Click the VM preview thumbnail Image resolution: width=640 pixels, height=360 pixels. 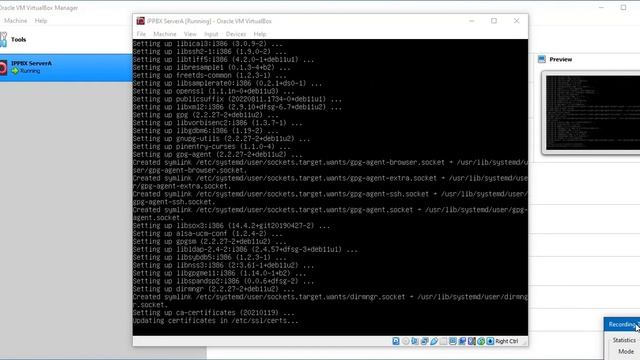click(x=593, y=113)
